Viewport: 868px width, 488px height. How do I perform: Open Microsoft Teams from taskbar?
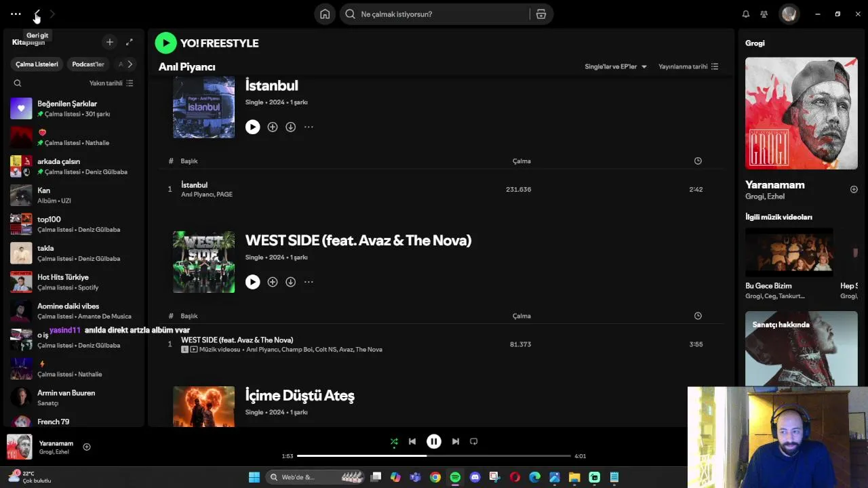415,477
